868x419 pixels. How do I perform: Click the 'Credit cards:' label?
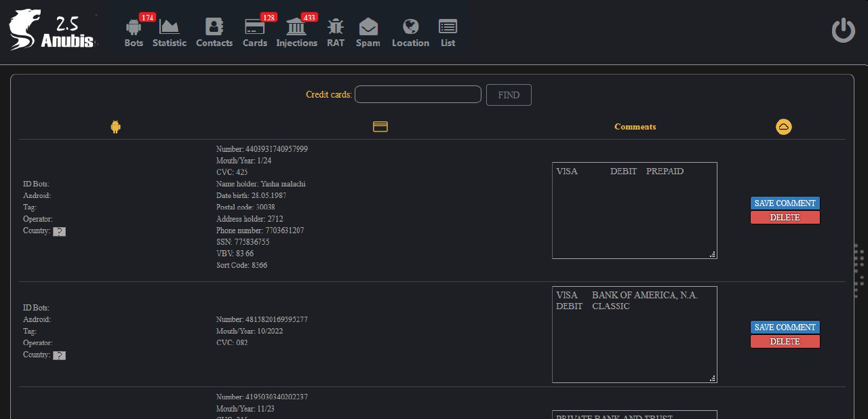pyautogui.click(x=329, y=95)
